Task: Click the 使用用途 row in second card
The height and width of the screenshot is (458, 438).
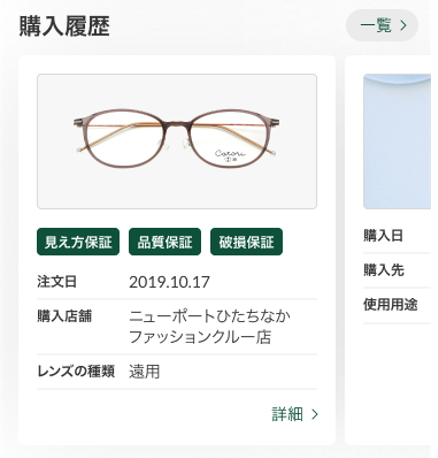Action: point(397,305)
